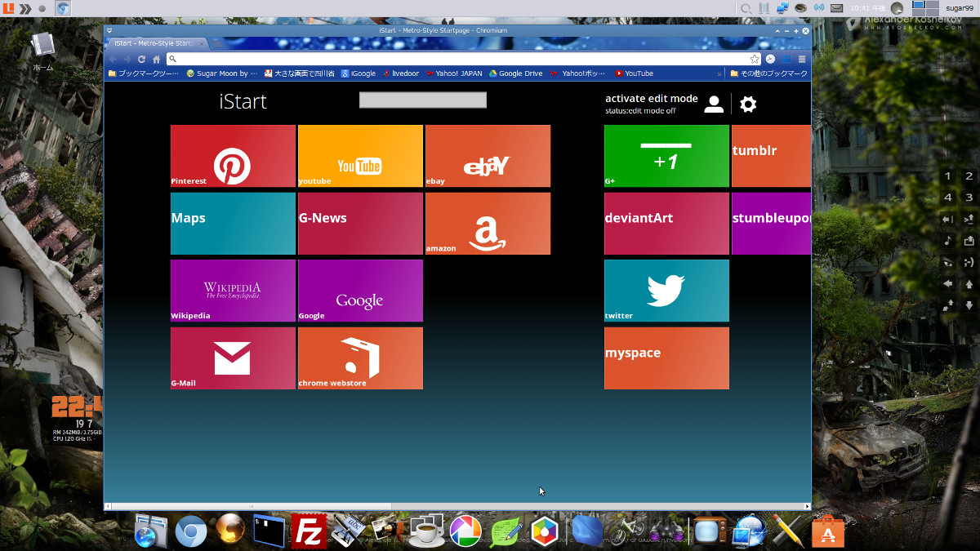The height and width of the screenshot is (551, 980).
Task: Activate iStart edit mode
Action: coord(652,98)
